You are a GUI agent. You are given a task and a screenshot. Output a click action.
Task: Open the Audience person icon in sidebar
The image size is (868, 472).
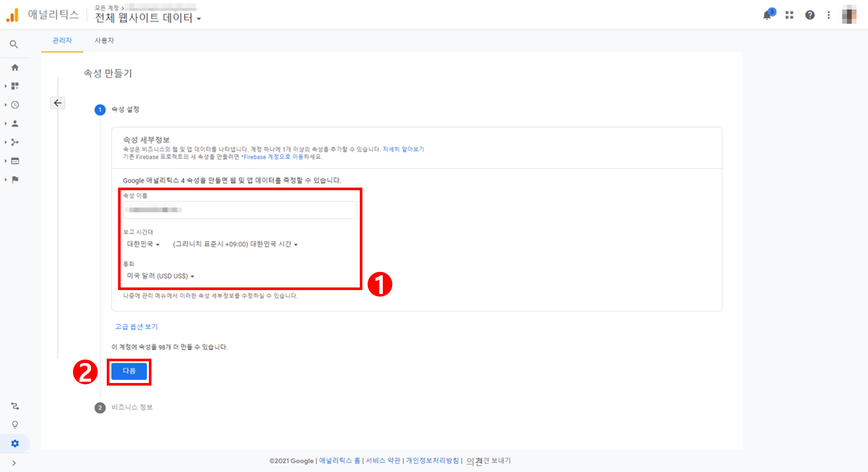pos(15,123)
